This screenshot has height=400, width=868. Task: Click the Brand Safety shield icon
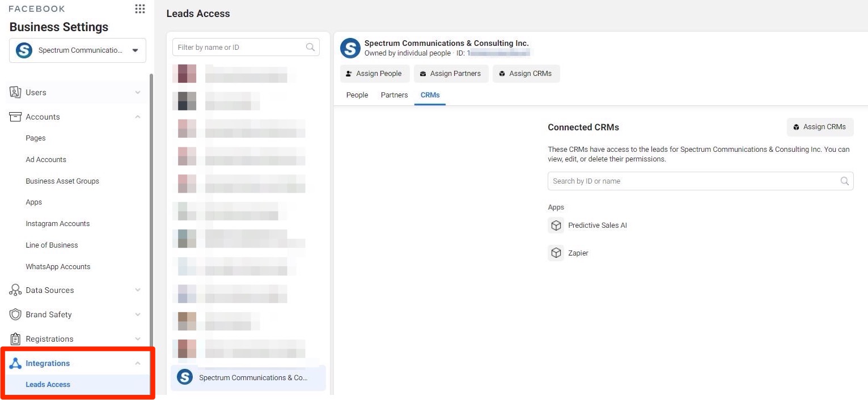(15, 314)
